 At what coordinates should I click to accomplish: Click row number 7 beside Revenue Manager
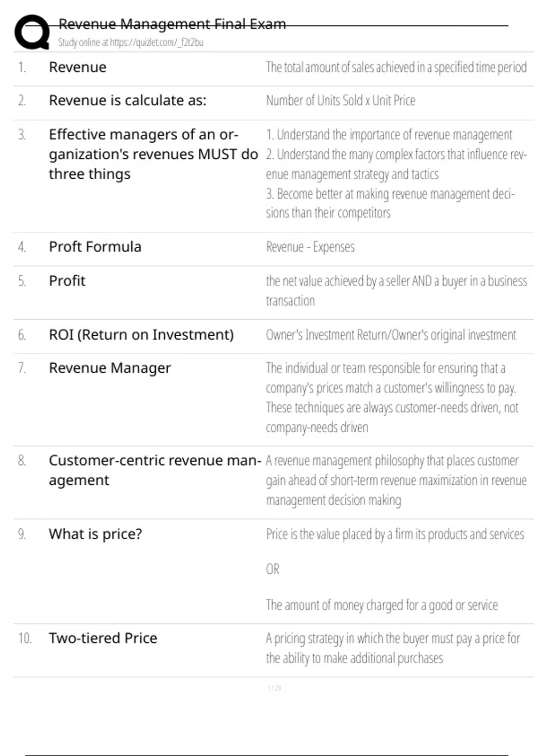coord(22,368)
